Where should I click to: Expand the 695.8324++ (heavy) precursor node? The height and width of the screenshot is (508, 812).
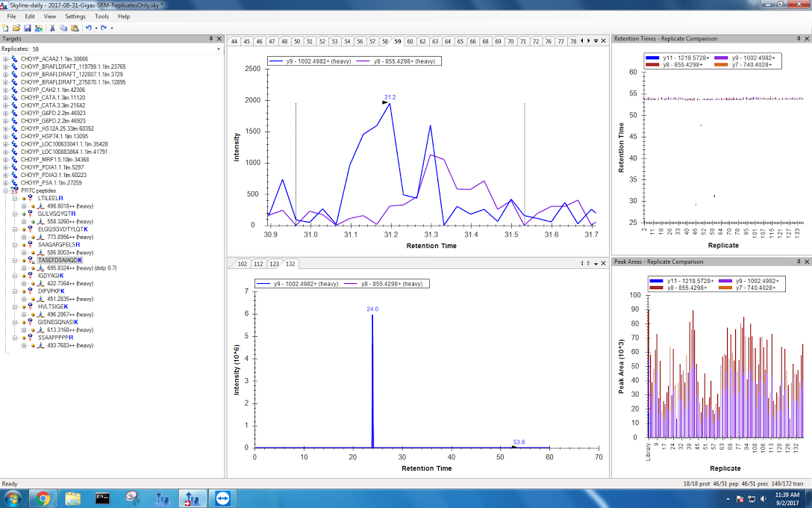[25, 267]
